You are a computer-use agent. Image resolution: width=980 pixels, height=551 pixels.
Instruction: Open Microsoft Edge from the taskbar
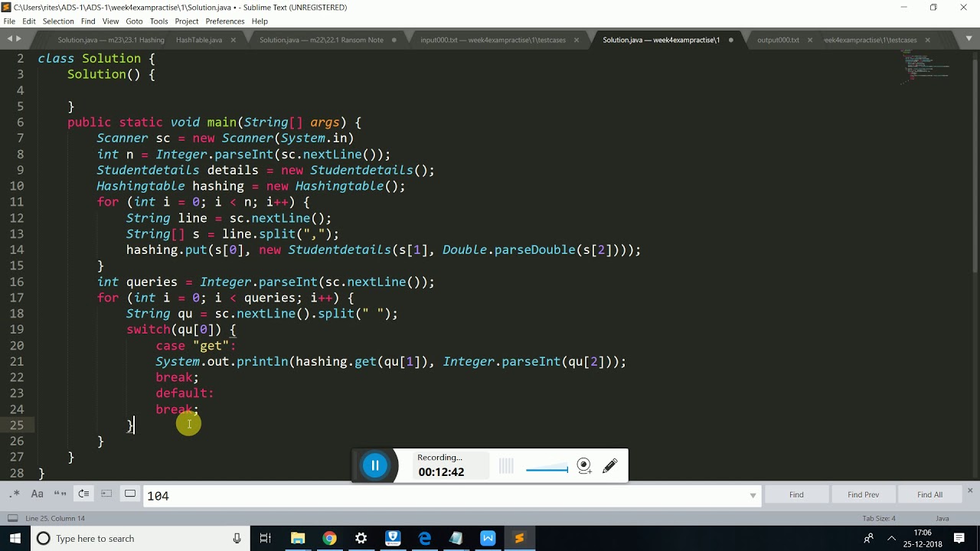click(424, 539)
